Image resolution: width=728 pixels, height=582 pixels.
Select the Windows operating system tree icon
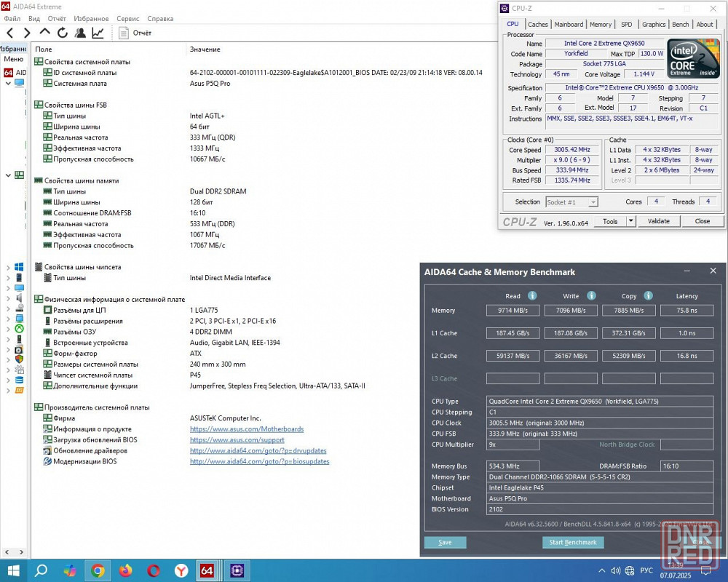(19, 267)
